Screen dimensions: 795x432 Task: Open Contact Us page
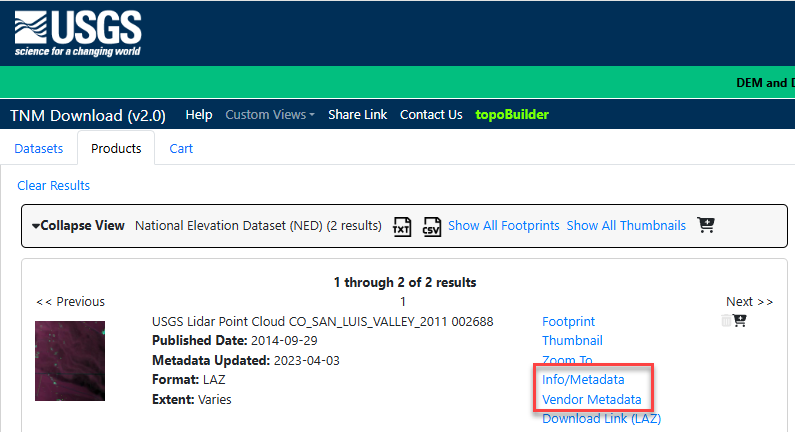431,115
